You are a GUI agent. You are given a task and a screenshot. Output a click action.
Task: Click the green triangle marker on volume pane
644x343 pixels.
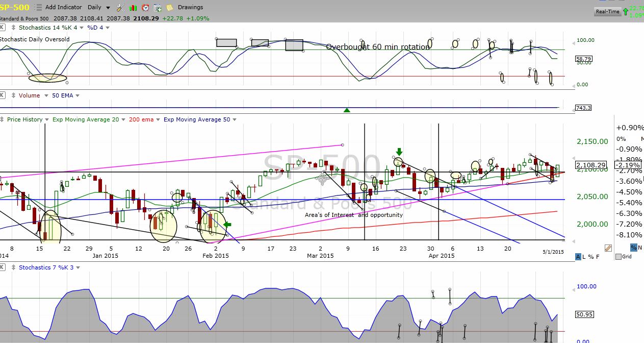point(347,110)
